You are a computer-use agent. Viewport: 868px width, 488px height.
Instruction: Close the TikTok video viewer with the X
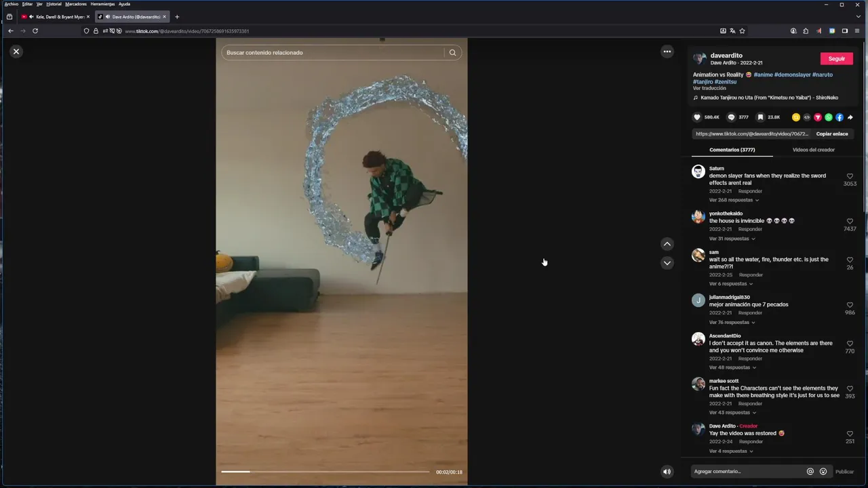pos(16,52)
